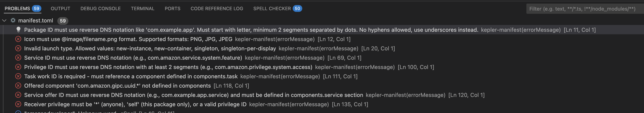Open the Terminal tab
Image resolution: width=644 pixels, height=113 pixels.
tap(142, 8)
